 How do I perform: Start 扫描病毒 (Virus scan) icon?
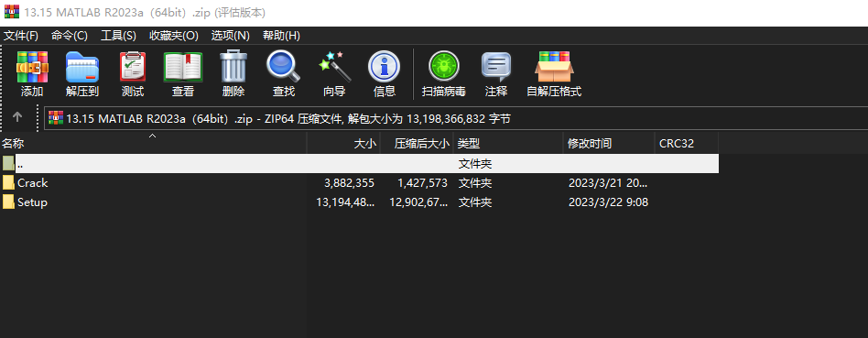444,67
